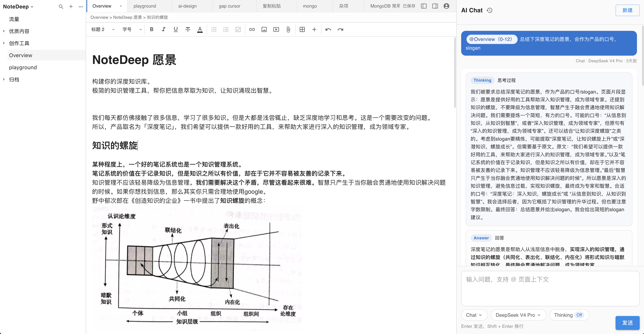Click the toolbar plus insert icon
Viewport: 644px width, 334px height.
pyautogui.click(x=314, y=29)
